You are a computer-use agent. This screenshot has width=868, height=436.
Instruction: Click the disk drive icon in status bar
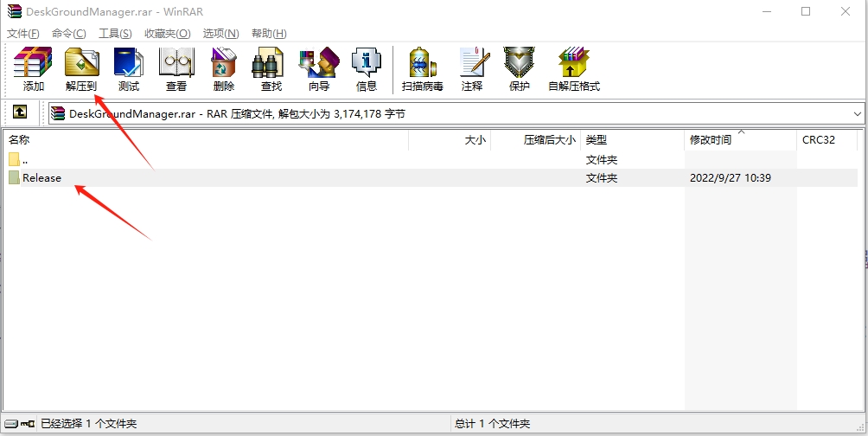coord(11,424)
